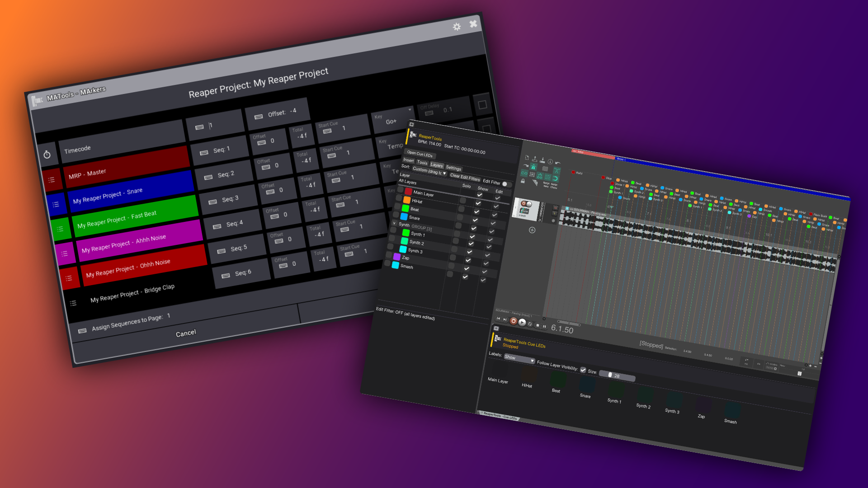The image size is (868, 488).
Task: Toggle the lock icon in Reaper toolbar
Action: click(x=523, y=181)
